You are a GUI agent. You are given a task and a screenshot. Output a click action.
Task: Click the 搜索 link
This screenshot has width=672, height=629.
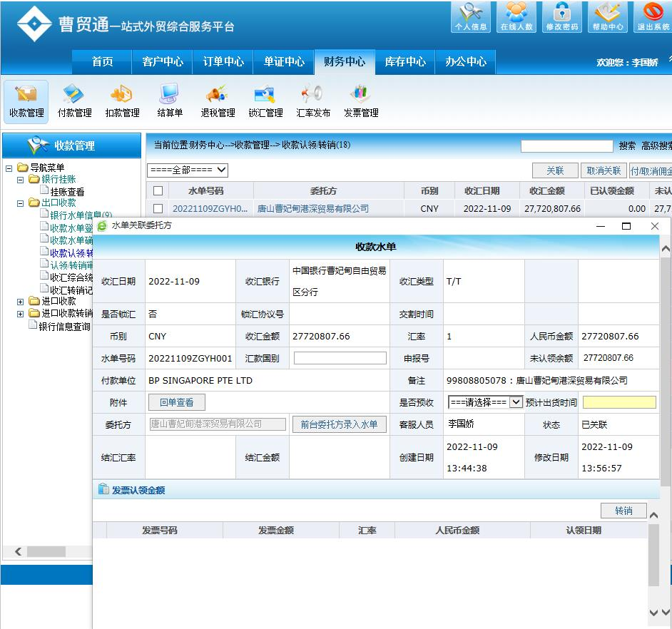pyautogui.click(x=627, y=146)
